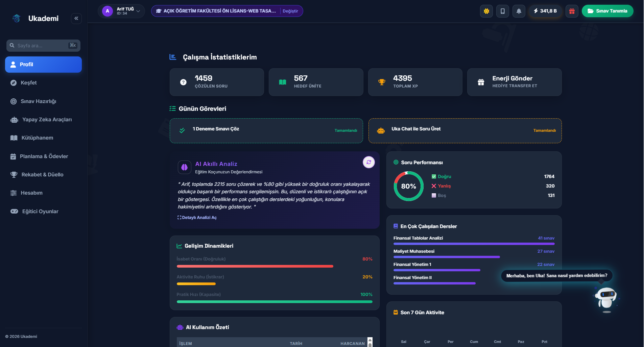
Task: Click the mobile device icon in header
Action: 502,11
